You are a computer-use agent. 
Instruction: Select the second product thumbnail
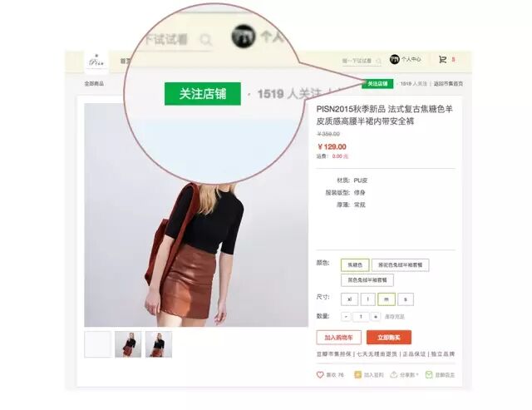pyautogui.click(x=128, y=344)
